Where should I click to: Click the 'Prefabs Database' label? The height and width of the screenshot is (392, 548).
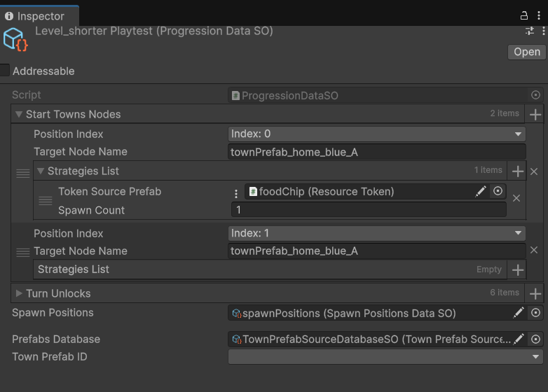[56, 339]
